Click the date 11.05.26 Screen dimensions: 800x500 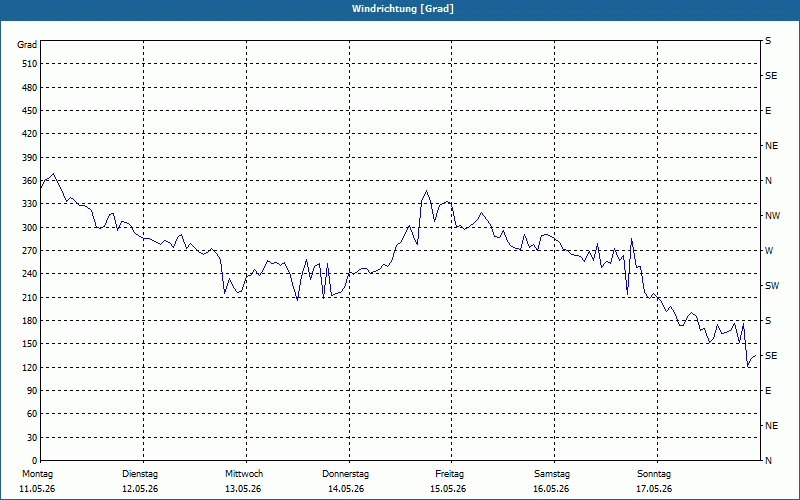37,489
